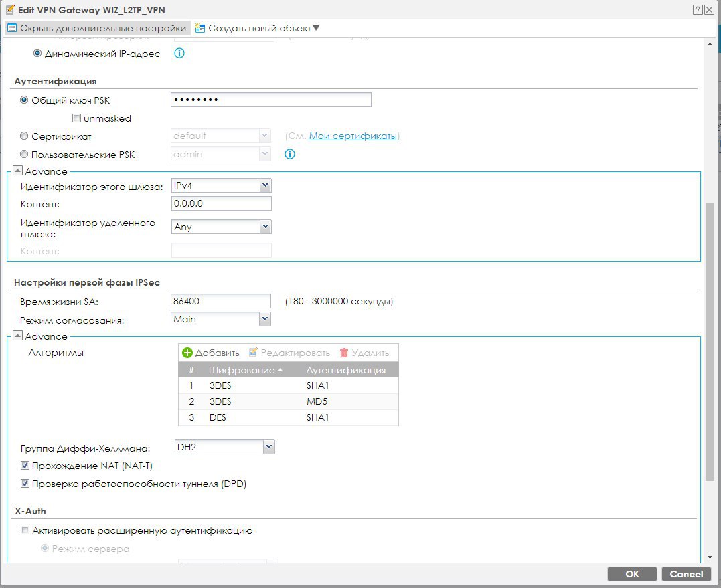This screenshot has width=721, height=588.
Task: Click the create new object icon
Action: point(199,29)
